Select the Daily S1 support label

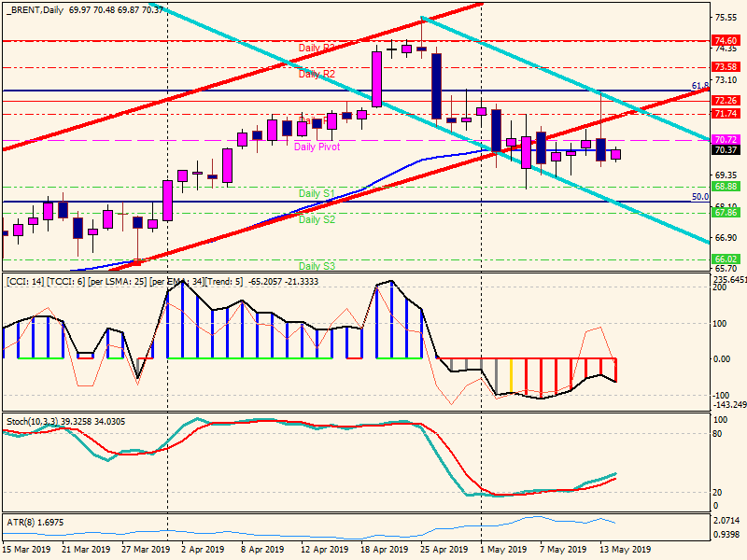(317, 193)
